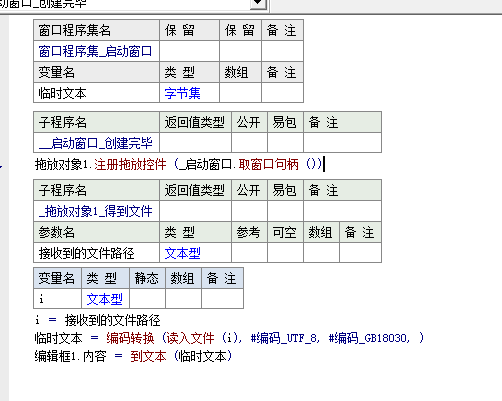Click the 取窗口句柄 call in code
This screenshot has height=401, width=502.
(268, 164)
